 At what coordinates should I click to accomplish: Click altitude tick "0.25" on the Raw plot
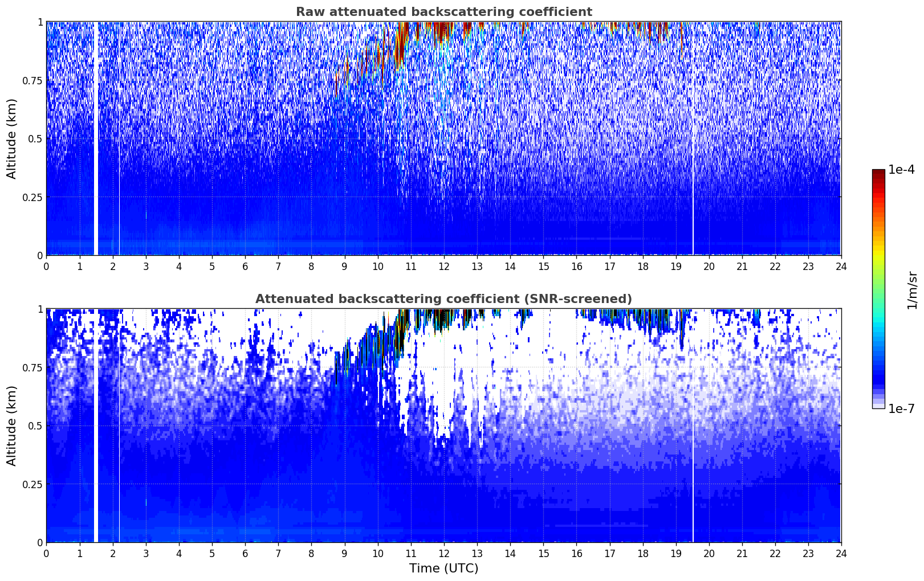[31, 197]
